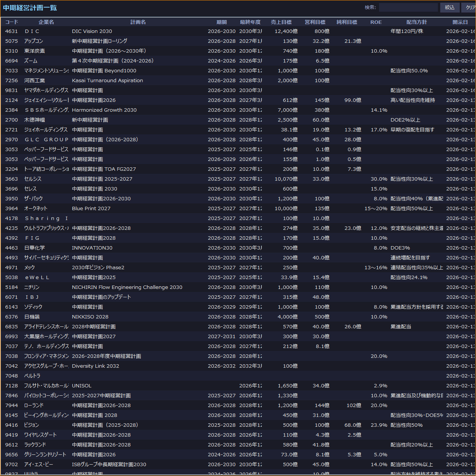Click the クリア clear button
Screen dimensions: 476x476
469,7
